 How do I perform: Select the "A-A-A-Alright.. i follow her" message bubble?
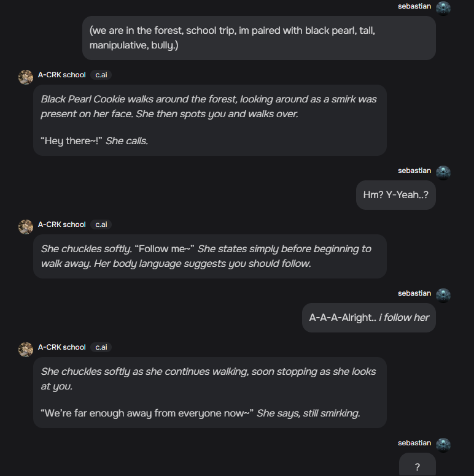pyautogui.click(x=368, y=318)
